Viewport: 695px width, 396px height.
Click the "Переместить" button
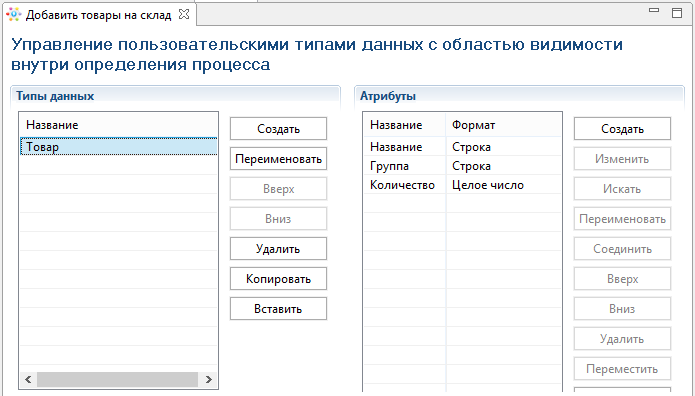(x=622, y=369)
